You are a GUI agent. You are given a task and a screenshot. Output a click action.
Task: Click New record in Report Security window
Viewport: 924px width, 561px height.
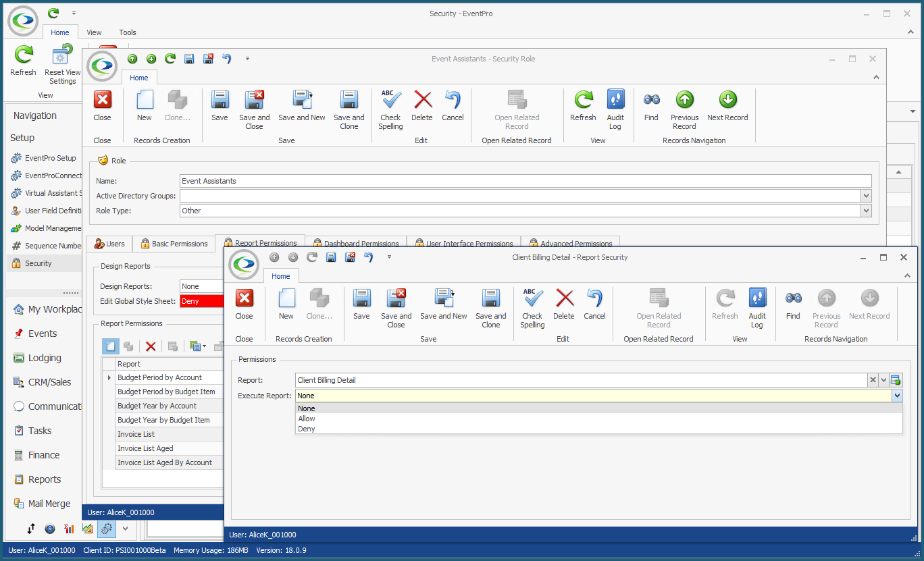(286, 304)
